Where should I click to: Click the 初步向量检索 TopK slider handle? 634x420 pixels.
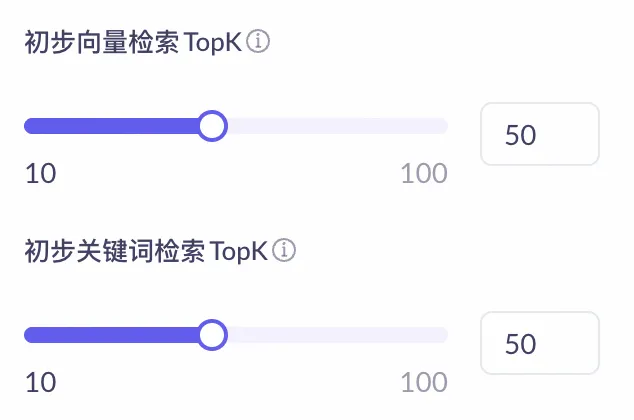click(x=212, y=126)
